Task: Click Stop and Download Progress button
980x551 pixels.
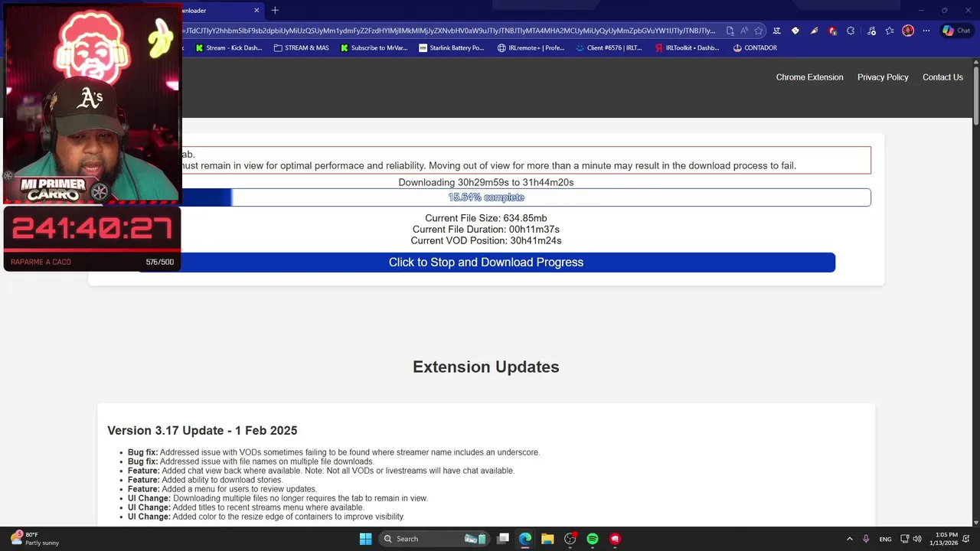Action: pyautogui.click(x=486, y=262)
